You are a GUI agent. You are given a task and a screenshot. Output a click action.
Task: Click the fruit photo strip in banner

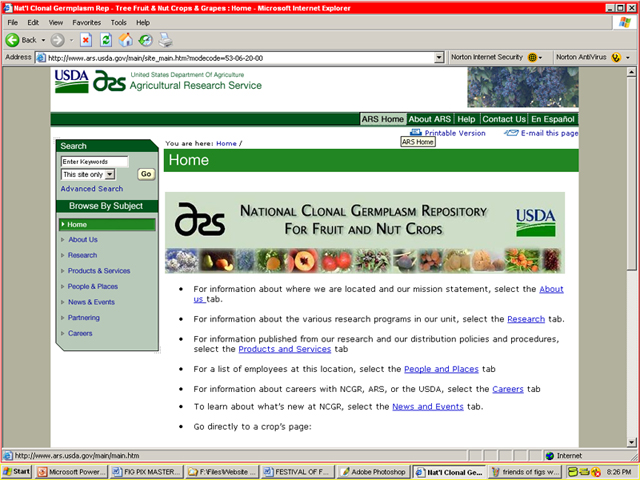[x=364, y=260]
